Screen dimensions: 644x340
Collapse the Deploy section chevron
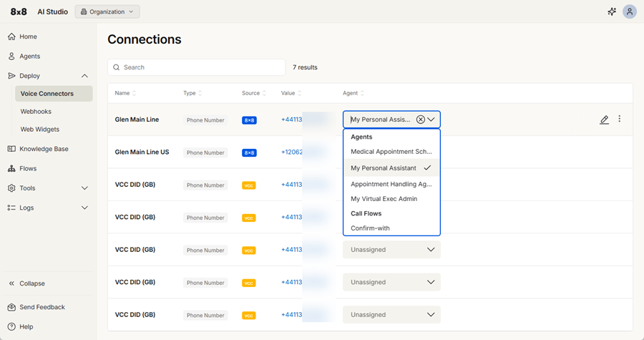[84, 76]
